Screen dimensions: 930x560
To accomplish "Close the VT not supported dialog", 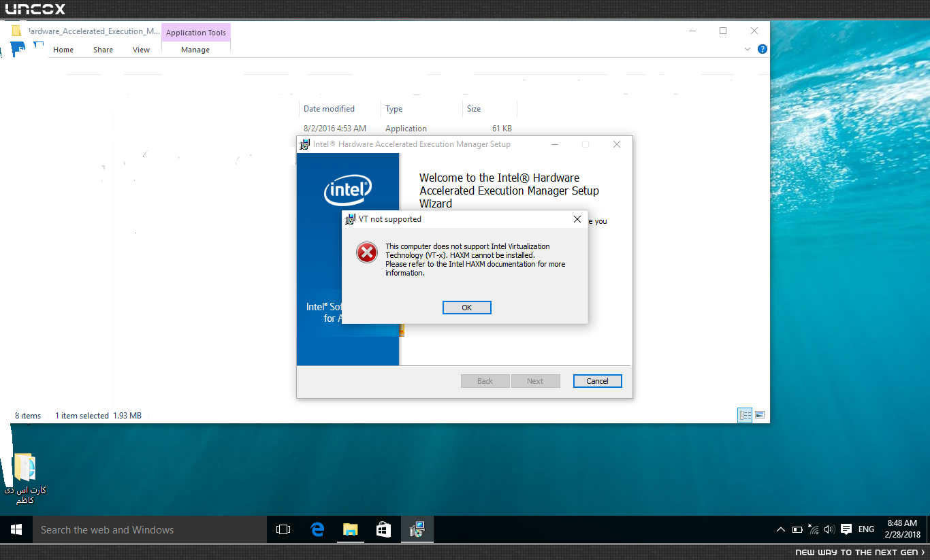I will [577, 219].
